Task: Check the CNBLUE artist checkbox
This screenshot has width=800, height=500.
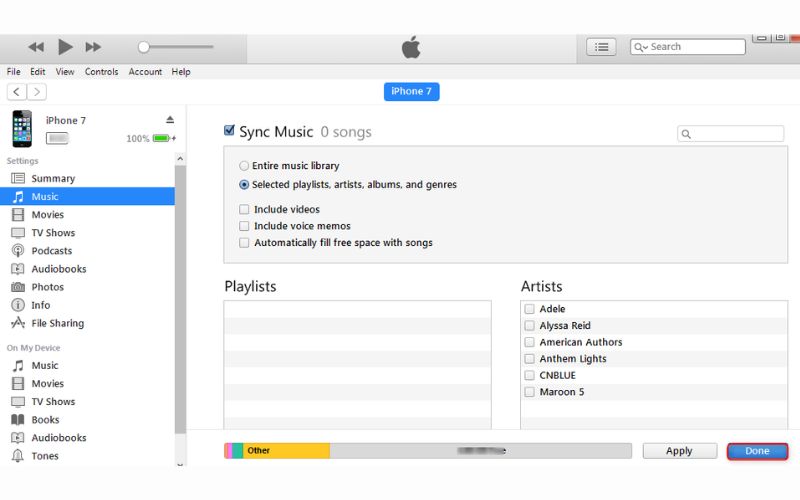Action: pyautogui.click(x=530, y=375)
